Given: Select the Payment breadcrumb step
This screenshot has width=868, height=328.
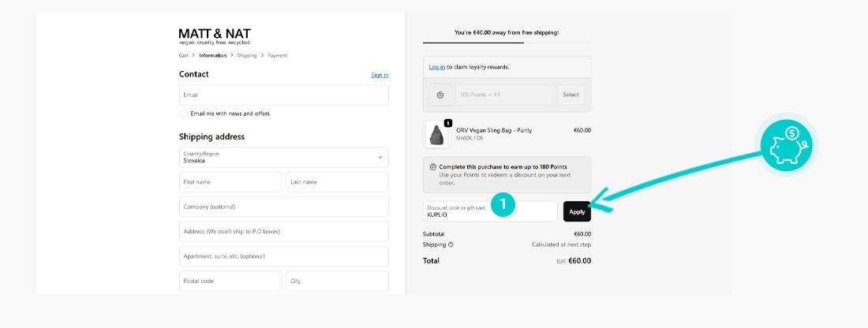Looking at the screenshot, I should (x=278, y=55).
